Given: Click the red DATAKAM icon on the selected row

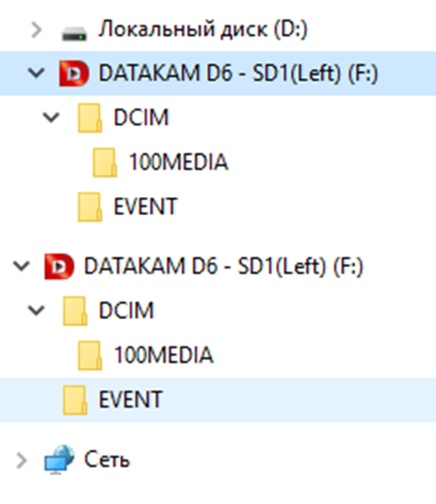Looking at the screenshot, I should (x=74, y=73).
